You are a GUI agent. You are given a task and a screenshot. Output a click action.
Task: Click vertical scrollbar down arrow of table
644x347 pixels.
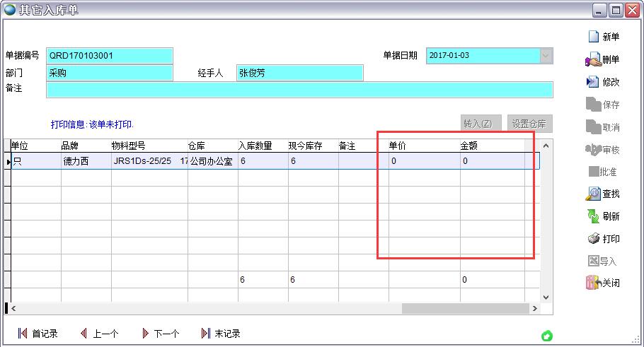pyautogui.click(x=546, y=298)
